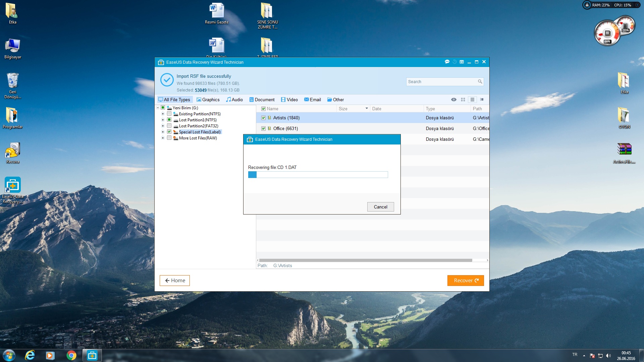The width and height of the screenshot is (644, 362).
Task: Open the title bar dropdown menu icon
Action: pos(462,62)
